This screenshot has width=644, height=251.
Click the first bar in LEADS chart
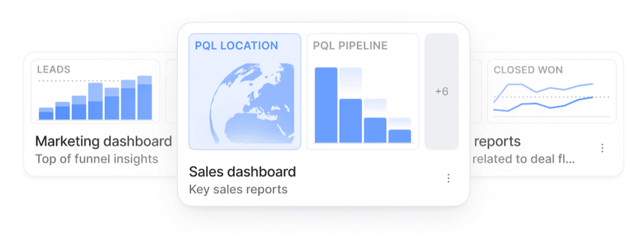[46, 114]
